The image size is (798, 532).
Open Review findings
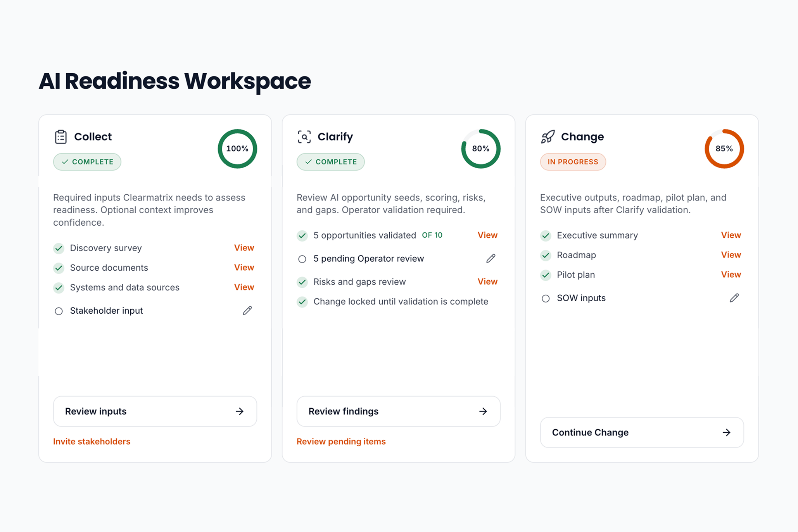[x=399, y=411]
